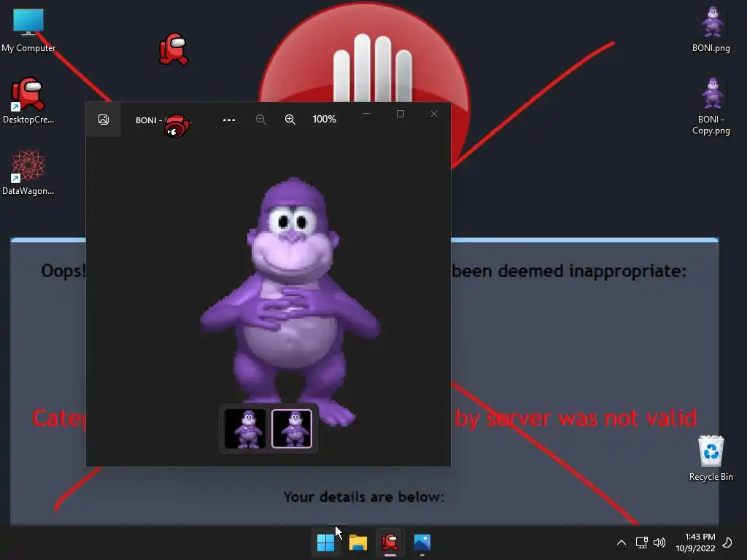Open the DataWagon shortcut on the desktop
Viewport: 747px width, 560px height.
click(x=28, y=172)
